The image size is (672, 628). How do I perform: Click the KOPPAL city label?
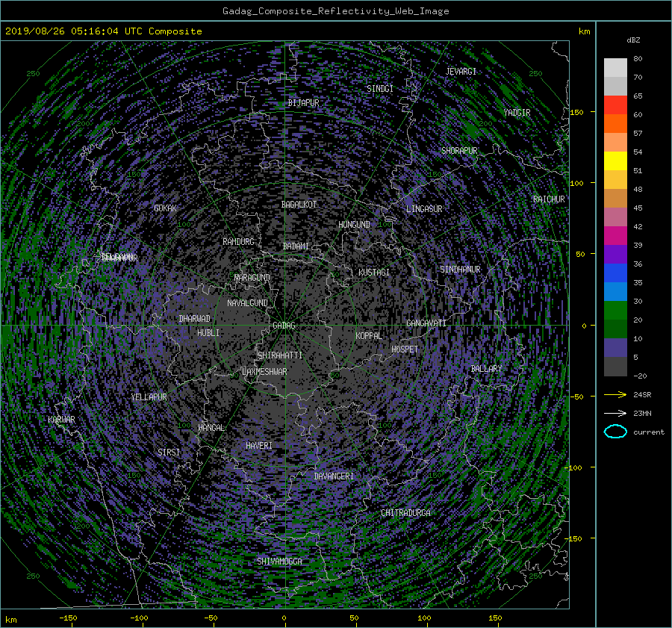[x=369, y=335]
